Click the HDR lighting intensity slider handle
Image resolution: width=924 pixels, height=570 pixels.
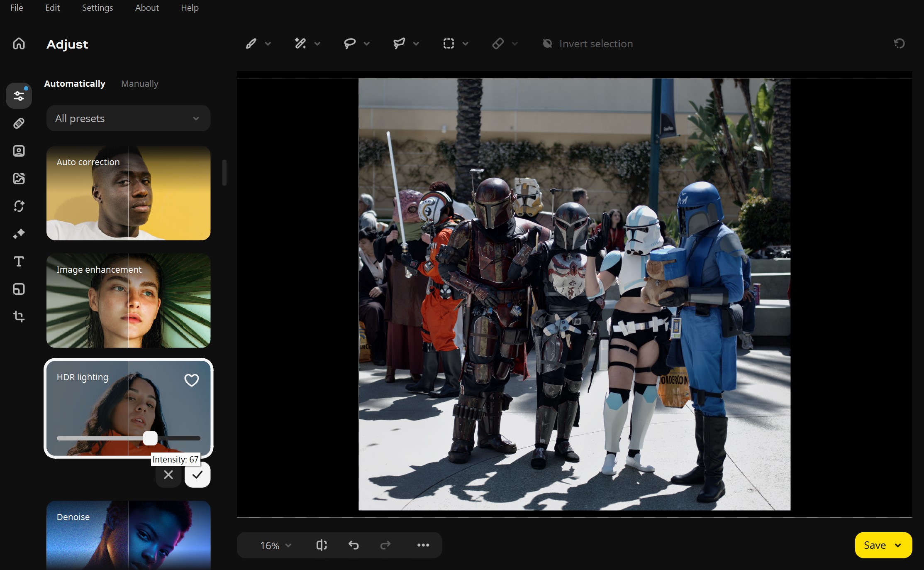pos(150,438)
